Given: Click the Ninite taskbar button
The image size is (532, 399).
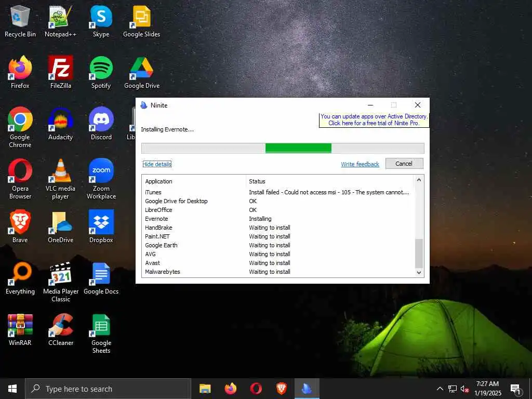Looking at the screenshot, I should coord(307,389).
